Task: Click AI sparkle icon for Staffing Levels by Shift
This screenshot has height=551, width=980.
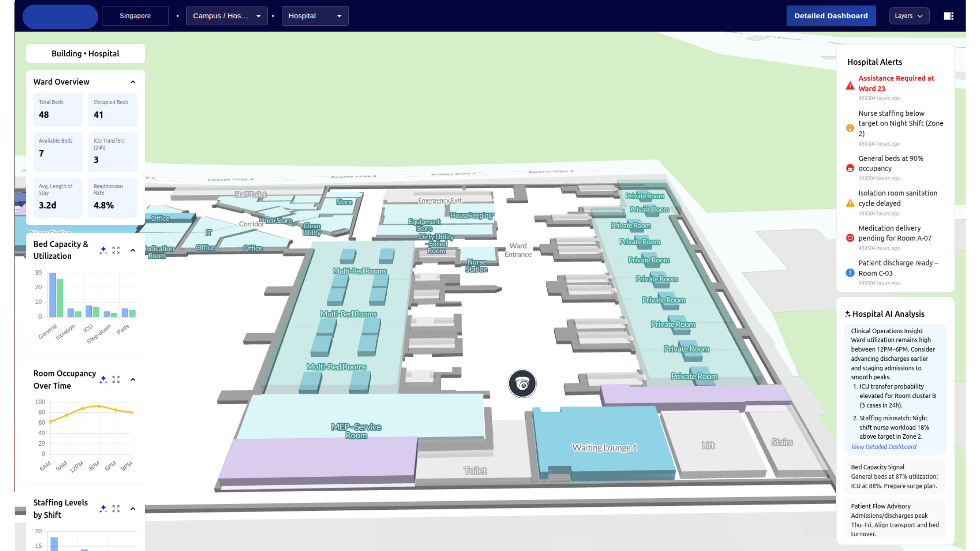Action: 103,509
